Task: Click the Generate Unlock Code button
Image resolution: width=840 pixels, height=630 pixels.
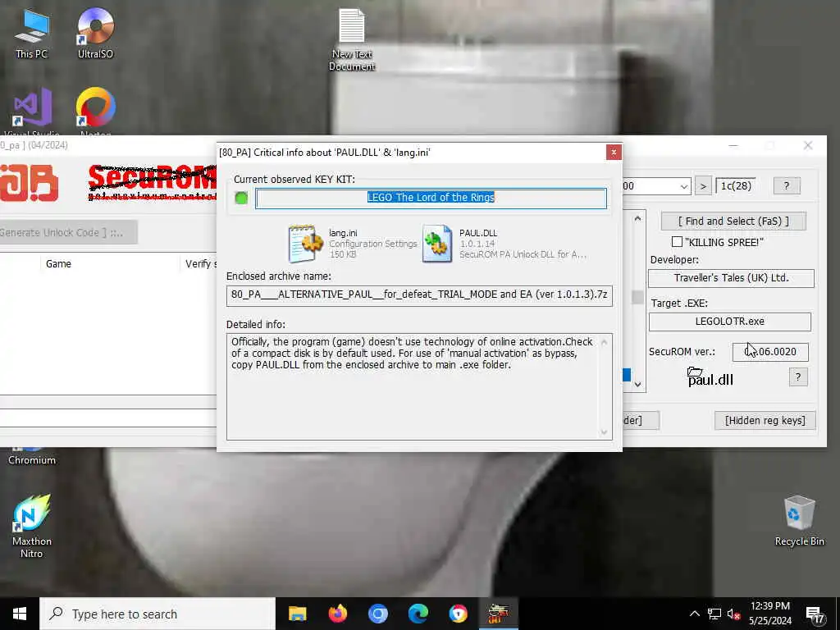Action: [69, 232]
